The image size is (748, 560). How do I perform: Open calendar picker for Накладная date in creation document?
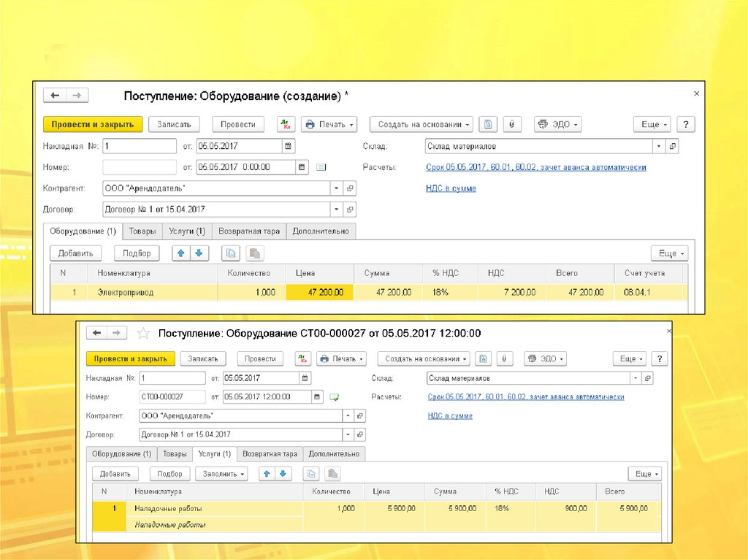click(289, 146)
